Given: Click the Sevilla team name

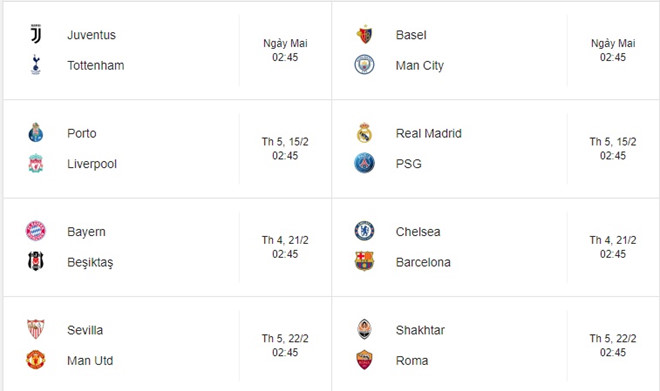Looking at the screenshot, I should point(85,330).
